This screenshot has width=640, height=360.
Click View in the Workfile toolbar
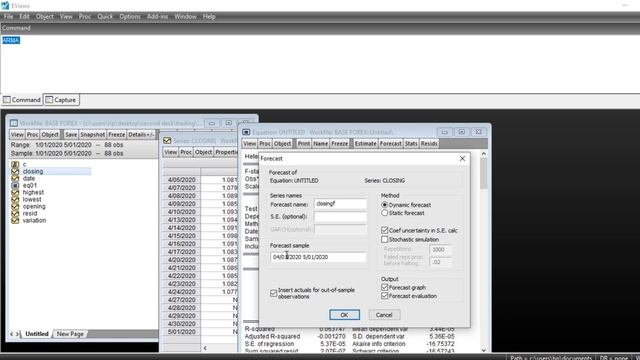17,135
